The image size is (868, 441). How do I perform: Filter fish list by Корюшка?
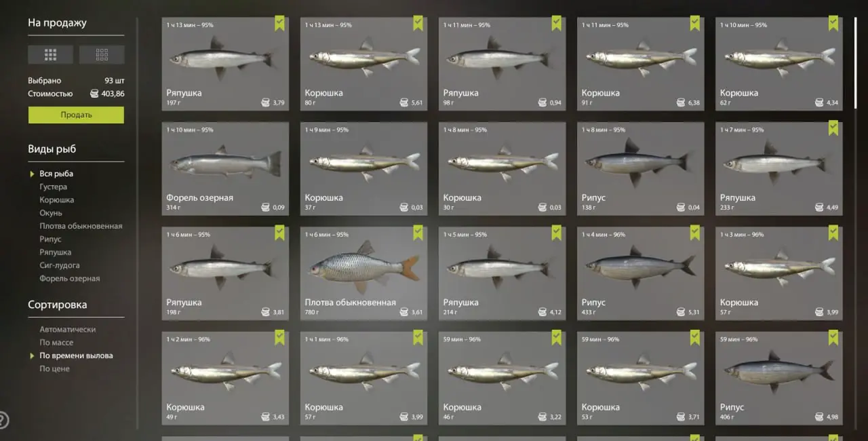click(57, 200)
